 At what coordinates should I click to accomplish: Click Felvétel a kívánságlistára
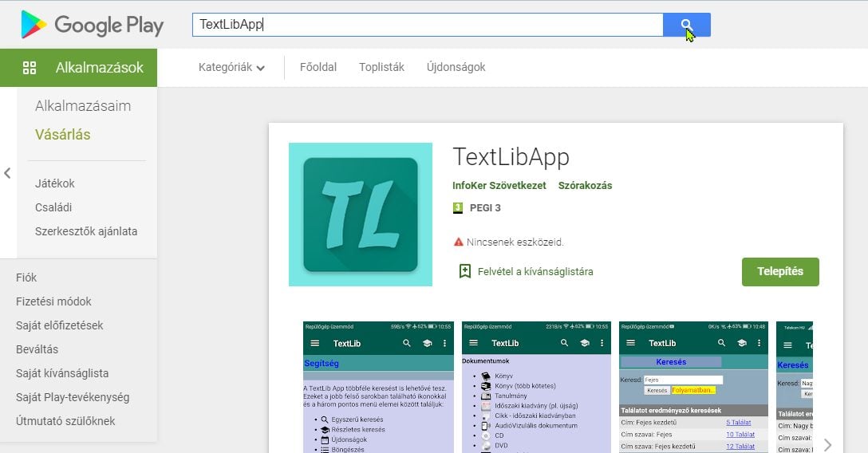(x=535, y=272)
